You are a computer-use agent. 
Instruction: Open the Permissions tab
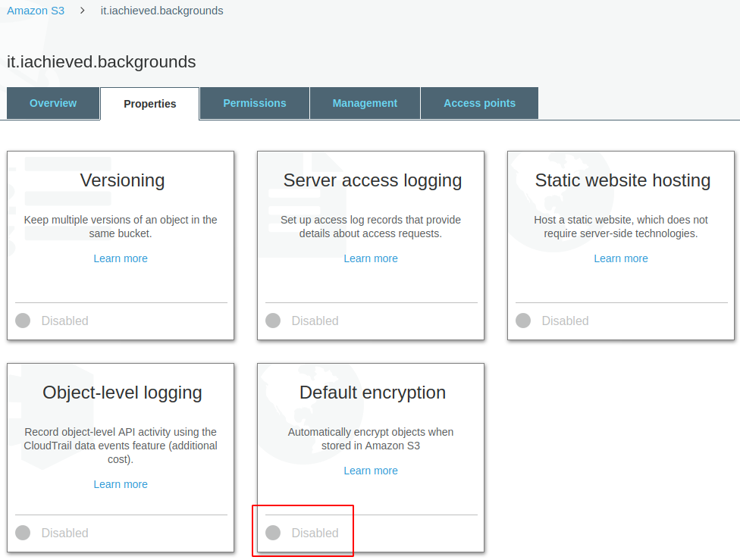[255, 103]
